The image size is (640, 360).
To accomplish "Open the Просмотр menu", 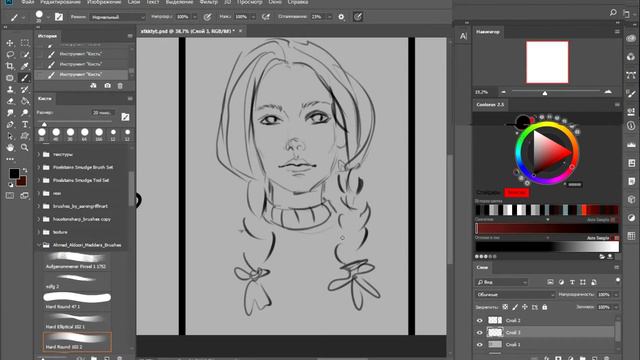I will point(250,2).
